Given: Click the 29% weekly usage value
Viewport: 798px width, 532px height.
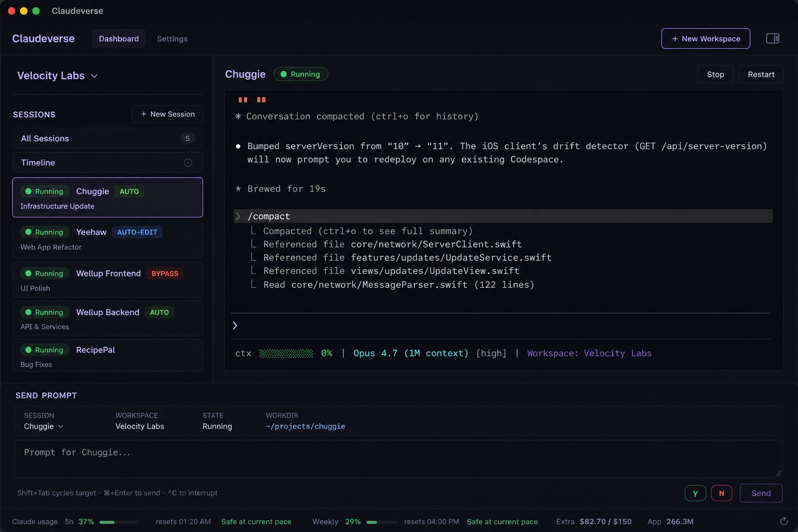Looking at the screenshot, I should click(x=353, y=522).
